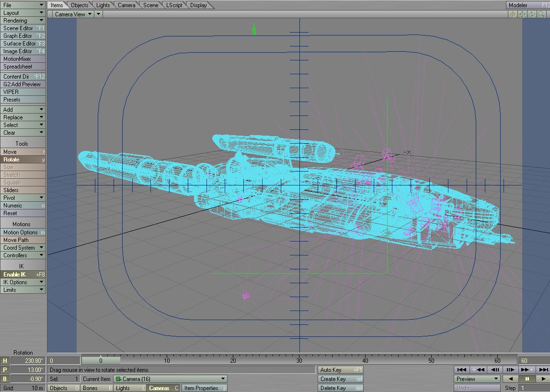Play the animation in reverse
Image resolution: width=550 pixels, height=392 pixels.
(510, 379)
